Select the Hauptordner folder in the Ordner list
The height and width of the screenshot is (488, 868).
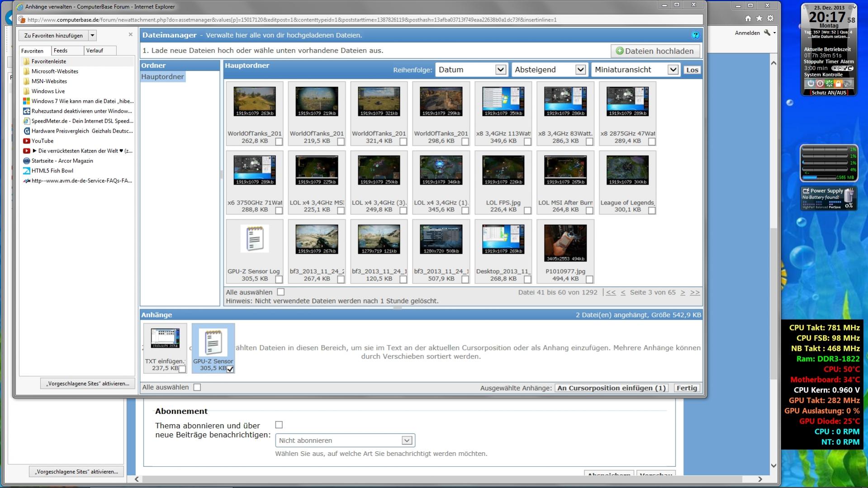tap(162, 77)
